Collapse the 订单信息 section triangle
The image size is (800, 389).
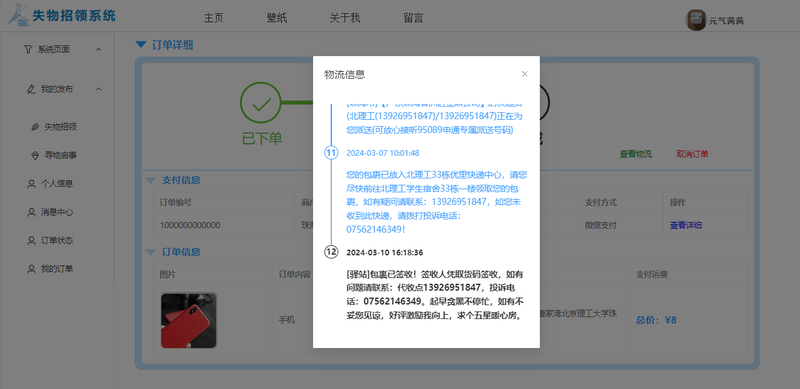(x=151, y=252)
